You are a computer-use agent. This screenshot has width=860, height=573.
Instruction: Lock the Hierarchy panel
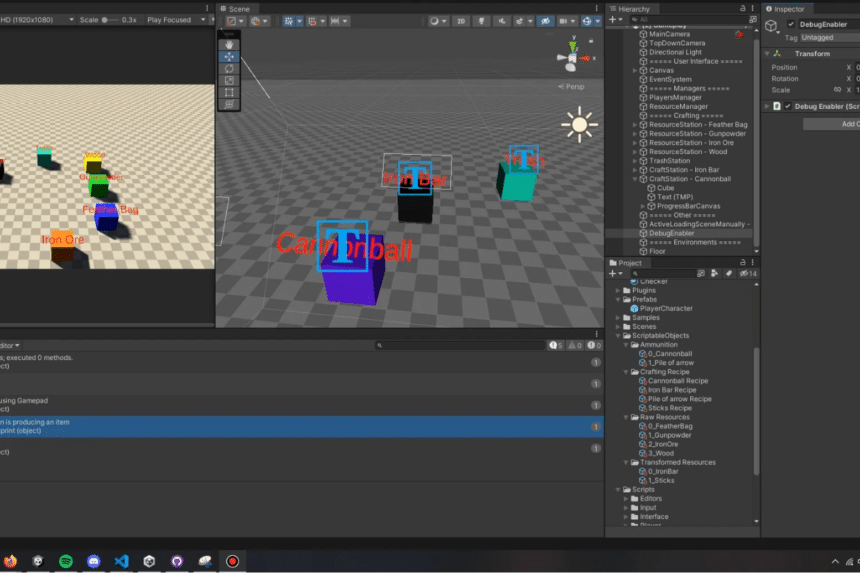(x=743, y=8)
